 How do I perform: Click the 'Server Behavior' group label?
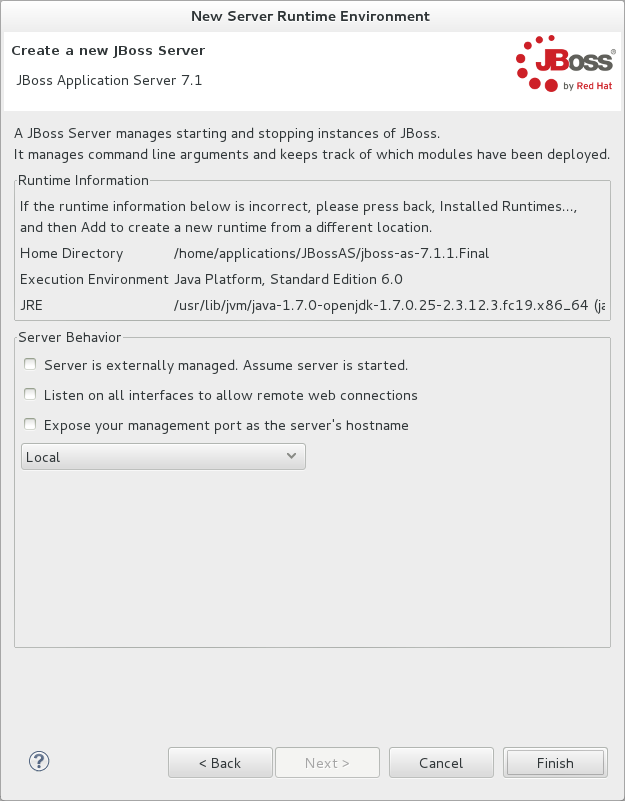70,337
